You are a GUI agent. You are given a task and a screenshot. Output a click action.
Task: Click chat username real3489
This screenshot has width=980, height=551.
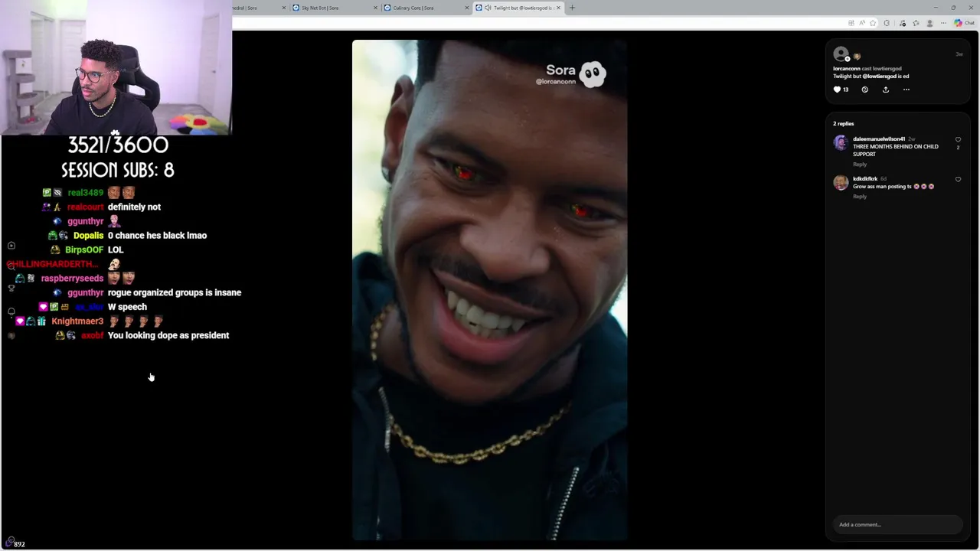[x=85, y=193]
